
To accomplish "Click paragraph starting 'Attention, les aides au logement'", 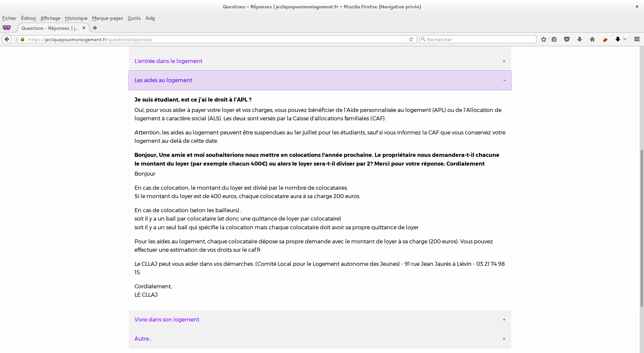I will (320, 136).
